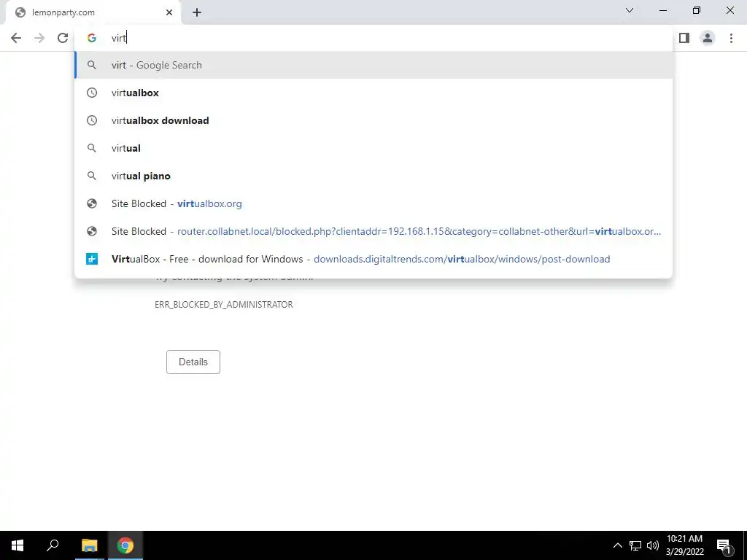Screen dimensions: 747x560
Task: Click the clock icon beside virtualbox download
Action: click(x=92, y=120)
